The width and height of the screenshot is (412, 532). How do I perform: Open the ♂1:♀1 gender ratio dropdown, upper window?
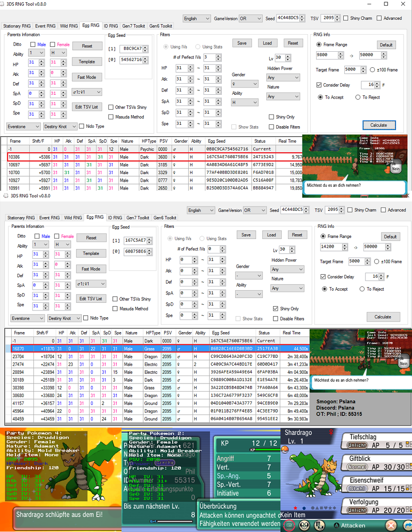click(87, 92)
